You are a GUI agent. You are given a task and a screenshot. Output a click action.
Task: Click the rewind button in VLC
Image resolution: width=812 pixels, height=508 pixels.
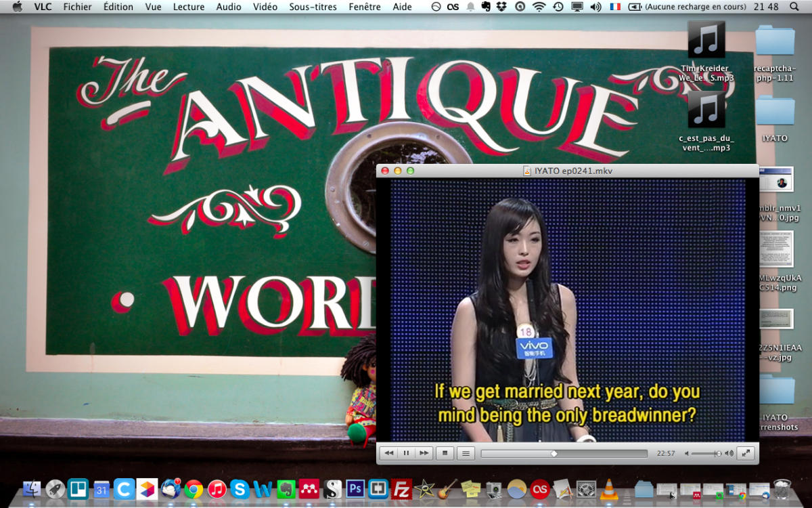click(388, 453)
